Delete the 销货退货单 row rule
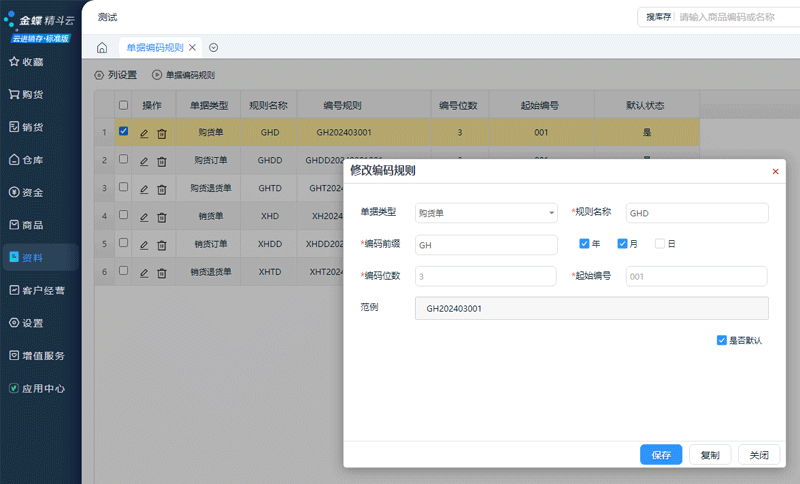This screenshot has height=484, width=800. click(162, 273)
